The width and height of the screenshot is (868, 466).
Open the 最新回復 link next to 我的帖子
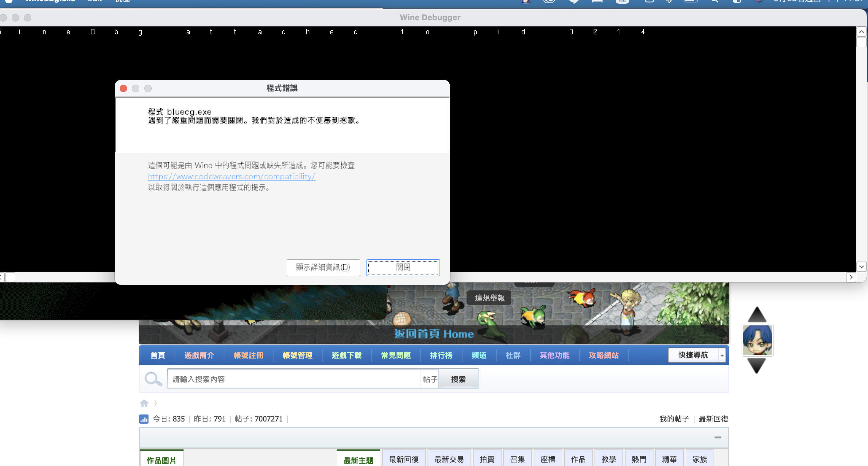713,419
